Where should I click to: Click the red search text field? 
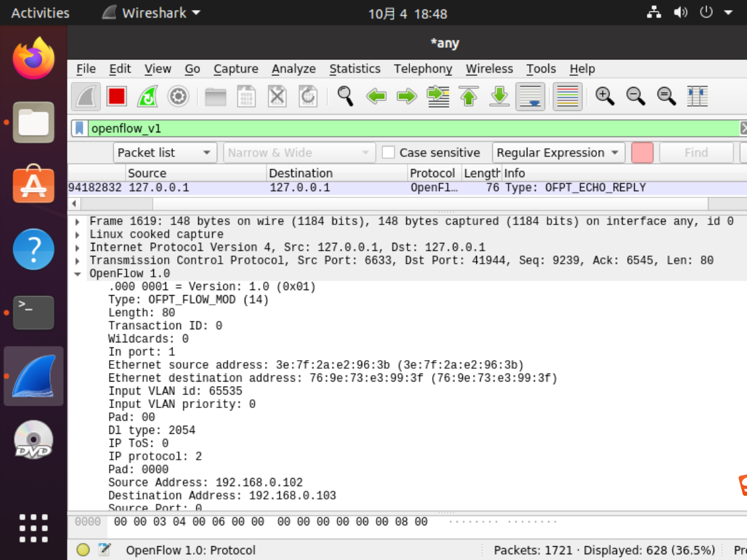[x=642, y=153]
